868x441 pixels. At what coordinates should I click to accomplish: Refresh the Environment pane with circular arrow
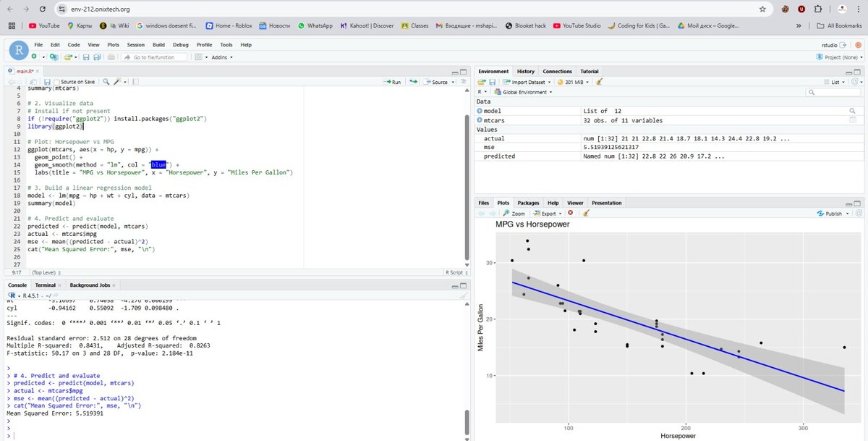coord(854,82)
